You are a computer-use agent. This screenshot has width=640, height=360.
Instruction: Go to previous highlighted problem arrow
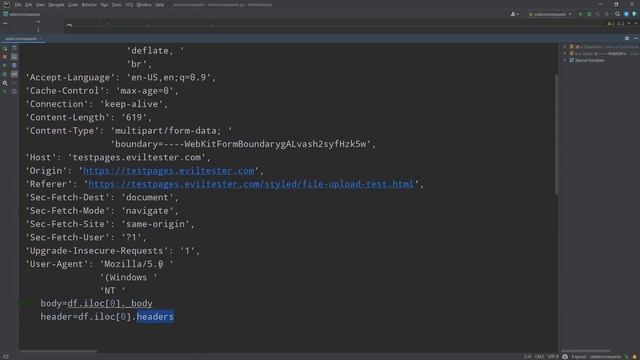click(x=629, y=24)
